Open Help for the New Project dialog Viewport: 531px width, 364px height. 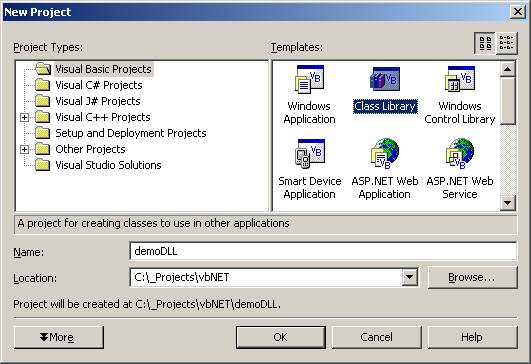tap(472, 337)
